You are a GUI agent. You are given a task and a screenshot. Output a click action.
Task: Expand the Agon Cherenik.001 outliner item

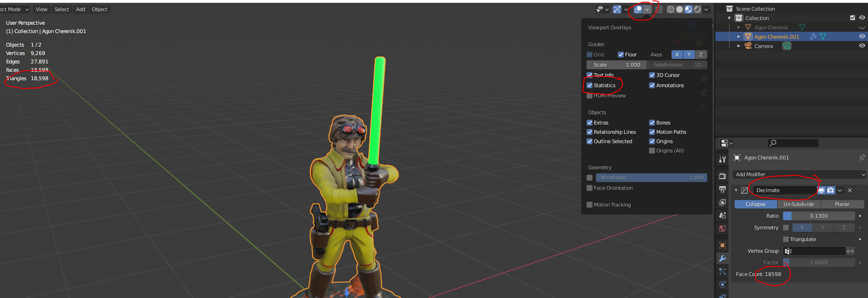pyautogui.click(x=739, y=36)
